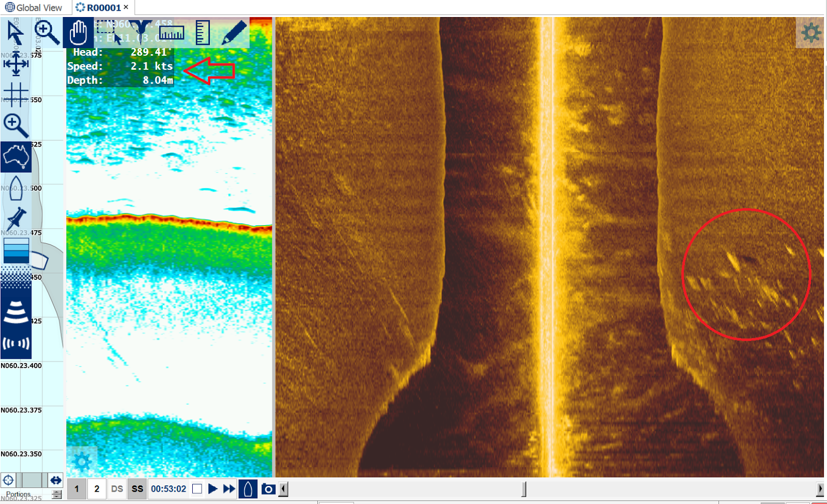This screenshot has height=504, width=827.
Task: Toggle the grid lines icon
Action: (16, 94)
